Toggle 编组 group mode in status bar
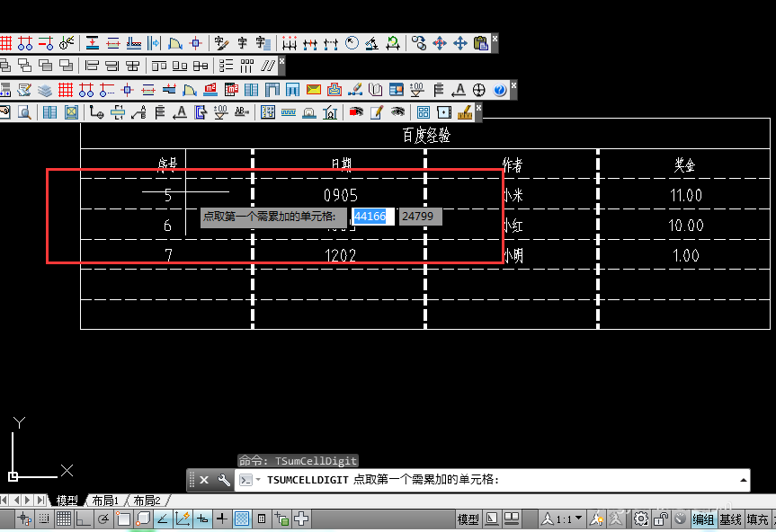The width and height of the screenshot is (776, 532). (x=703, y=519)
